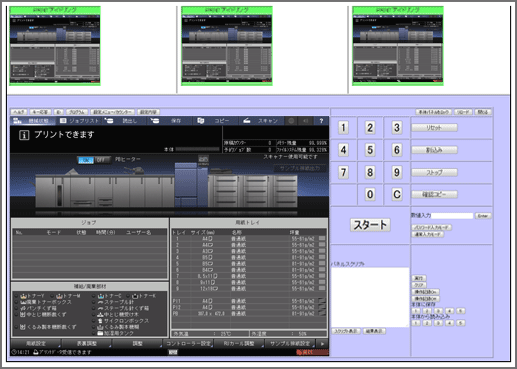Click the 読出し recall icon tab

(125, 121)
